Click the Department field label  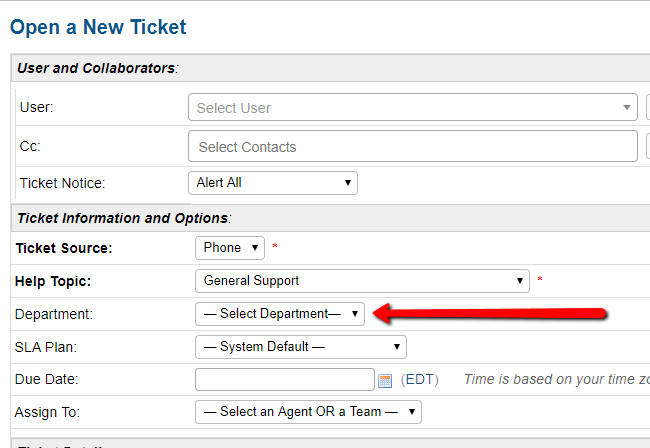click(x=56, y=314)
